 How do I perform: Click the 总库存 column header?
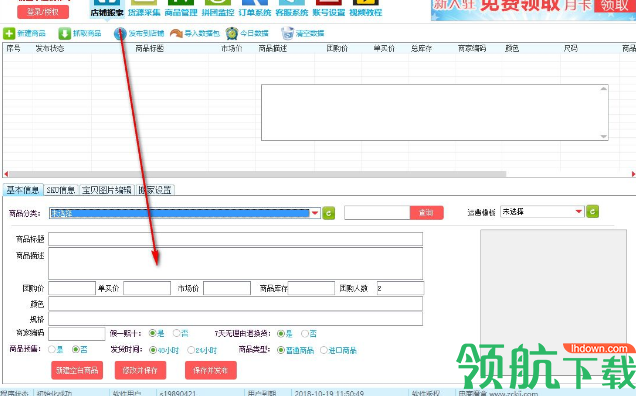coord(421,49)
